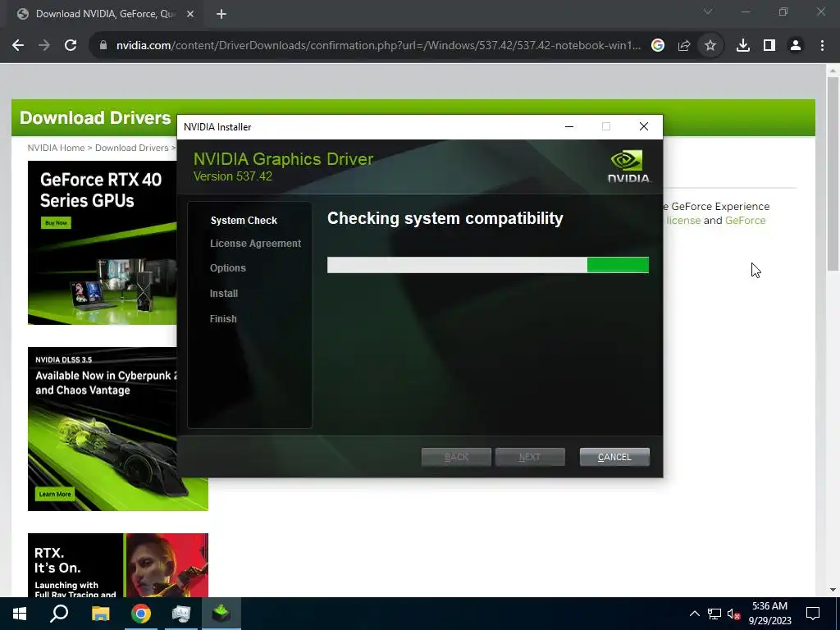Screen dimensions: 840x630
Task: Open the Chrome profile avatar menu
Action: pos(796,46)
